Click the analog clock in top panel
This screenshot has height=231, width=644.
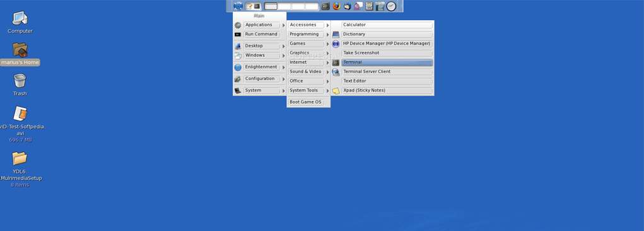click(392, 6)
